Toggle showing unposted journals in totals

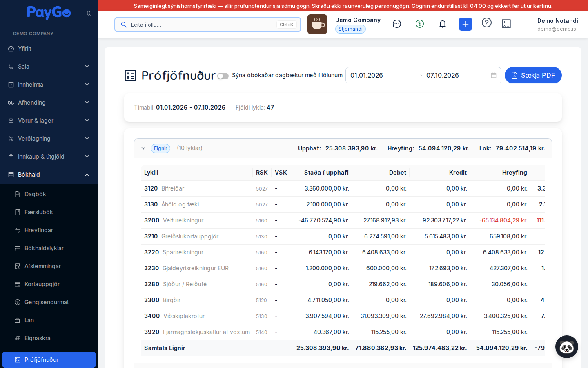point(223,76)
